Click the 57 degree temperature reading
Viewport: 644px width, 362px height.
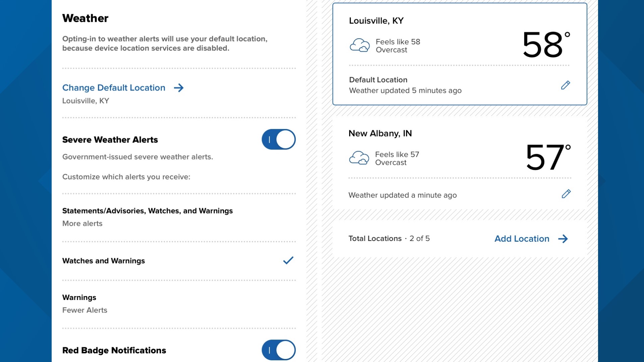(x=548, y=157)
